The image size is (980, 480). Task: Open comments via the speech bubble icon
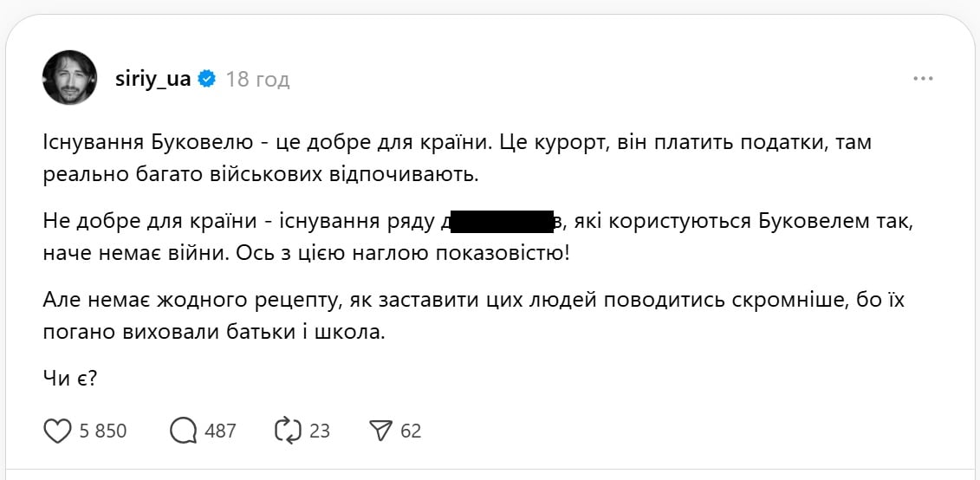pos(185,431)
